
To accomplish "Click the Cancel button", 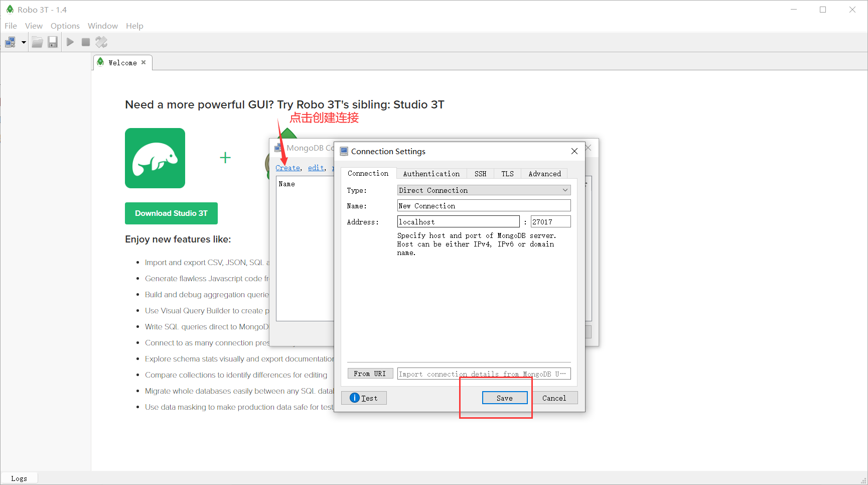I will [x=554, y=398].
